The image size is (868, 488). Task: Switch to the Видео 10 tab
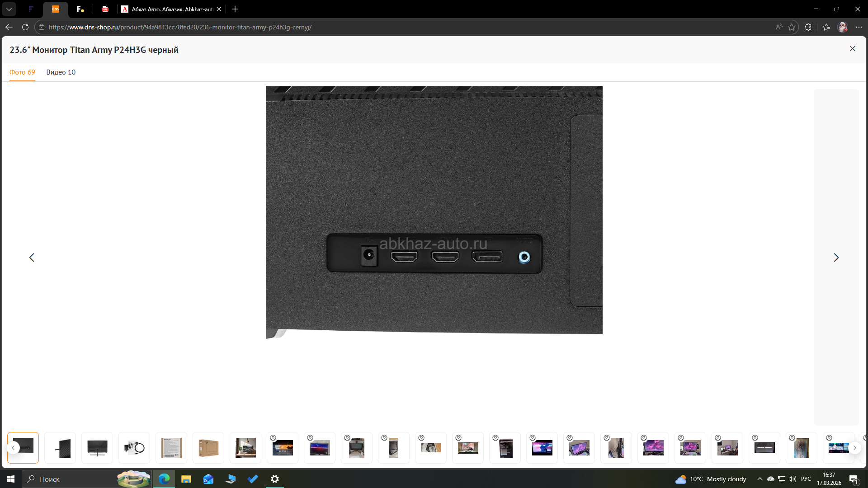(x=61, y=72)
